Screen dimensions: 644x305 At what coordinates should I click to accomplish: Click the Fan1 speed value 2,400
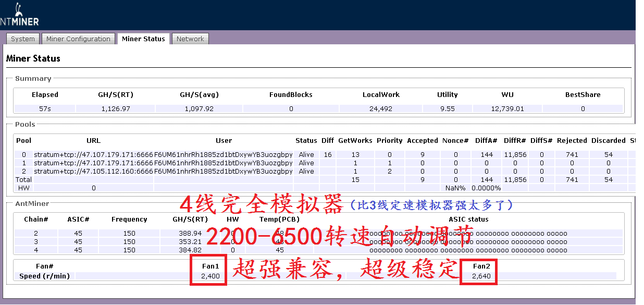click(210, 276)
